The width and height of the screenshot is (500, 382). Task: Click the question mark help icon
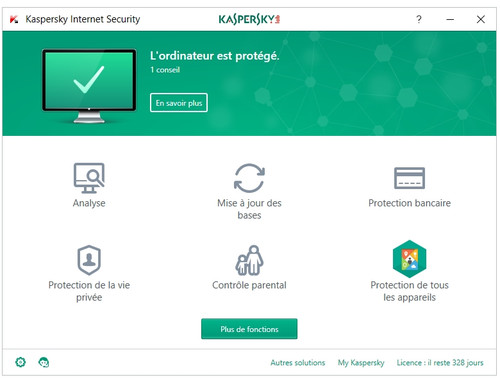(x=419, y=19)
